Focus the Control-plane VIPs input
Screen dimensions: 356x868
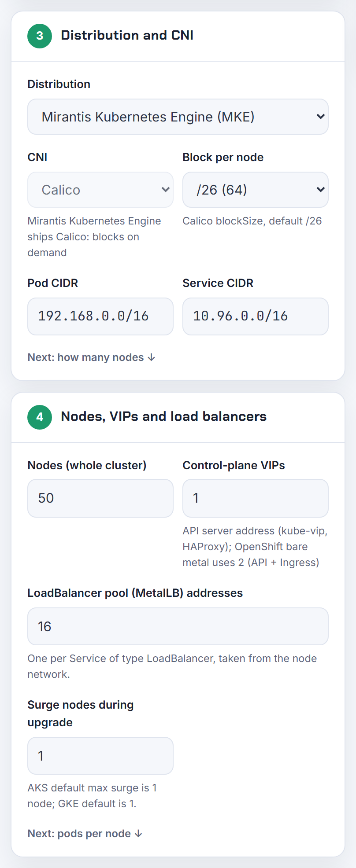(256, 498)
